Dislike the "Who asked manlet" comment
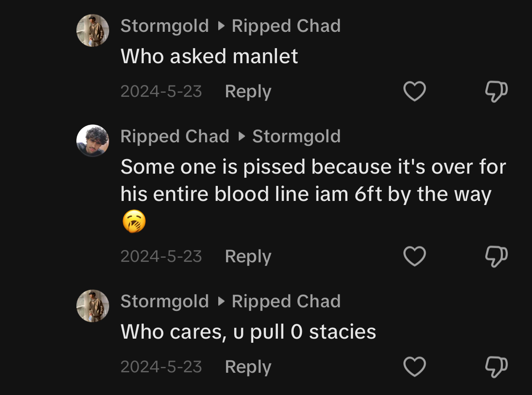Viewport: 532px width, 395px height. [x=496, y=91]
